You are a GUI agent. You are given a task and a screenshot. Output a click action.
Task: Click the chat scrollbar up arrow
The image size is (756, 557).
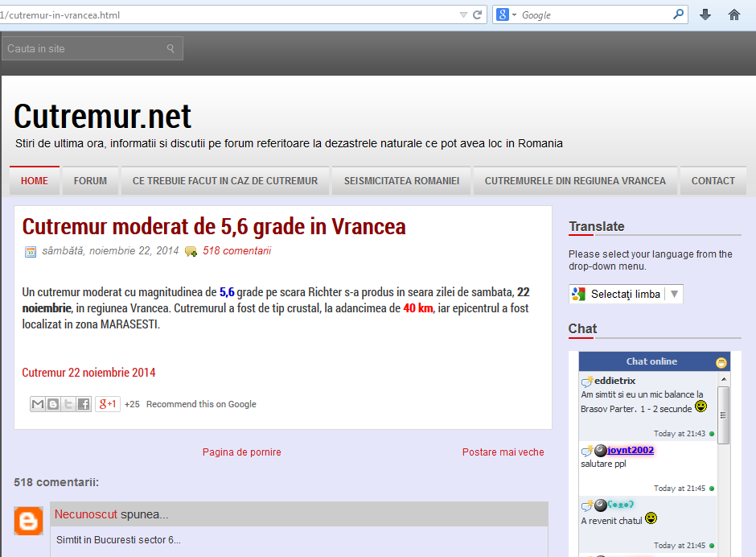point(724,379)
